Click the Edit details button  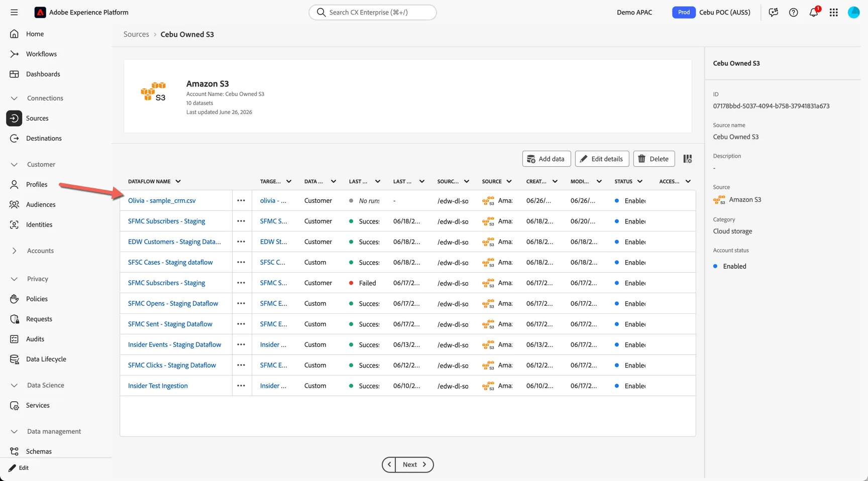pos(602,159)
